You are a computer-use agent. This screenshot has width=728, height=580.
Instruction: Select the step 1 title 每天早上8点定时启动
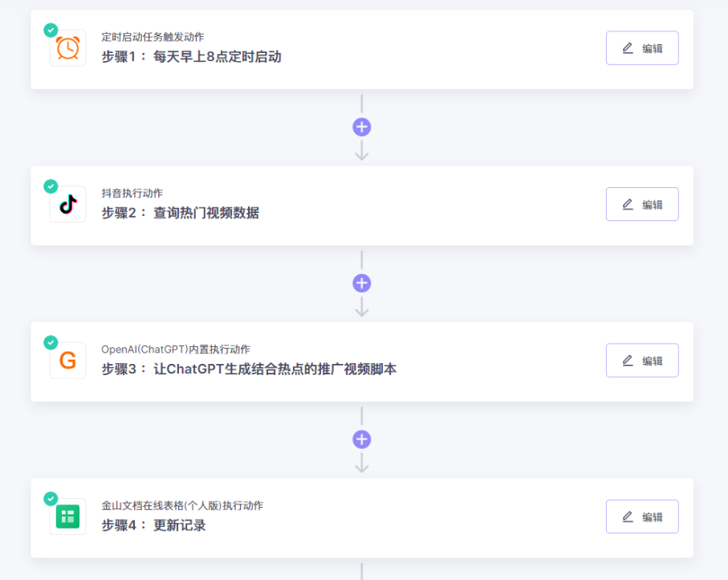pyautogui.click(x=217, y=57)
